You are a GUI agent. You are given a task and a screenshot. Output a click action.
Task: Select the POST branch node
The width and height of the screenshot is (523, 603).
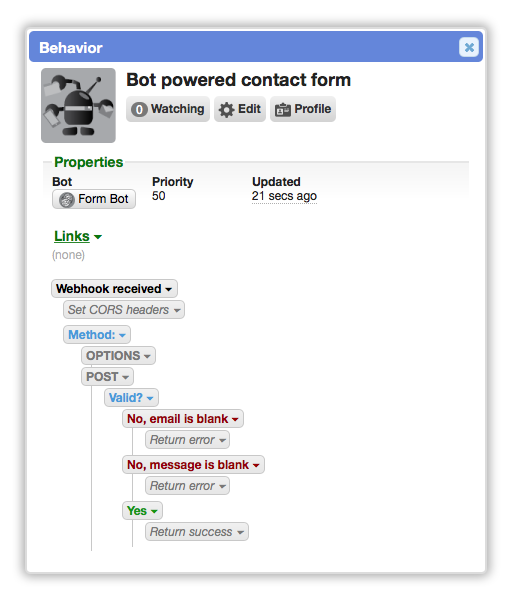point(107,376)
